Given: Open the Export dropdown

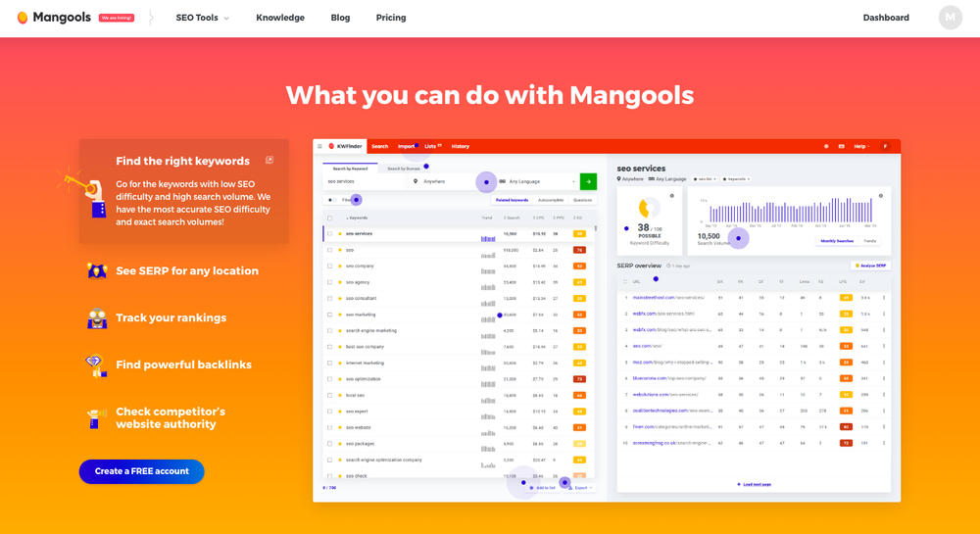Looking at the screenshot, I should [580, 488].
